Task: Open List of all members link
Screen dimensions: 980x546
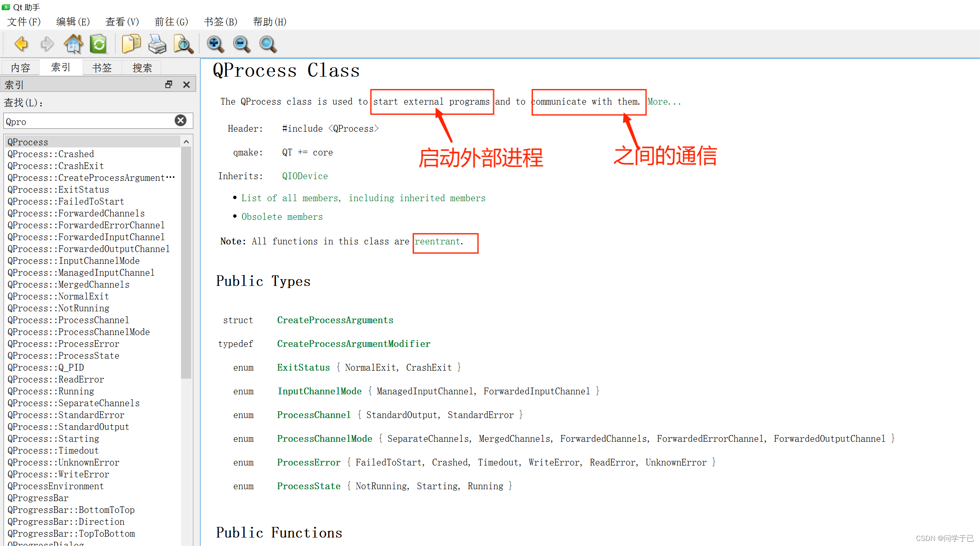Action: click(x=363, y=198)
